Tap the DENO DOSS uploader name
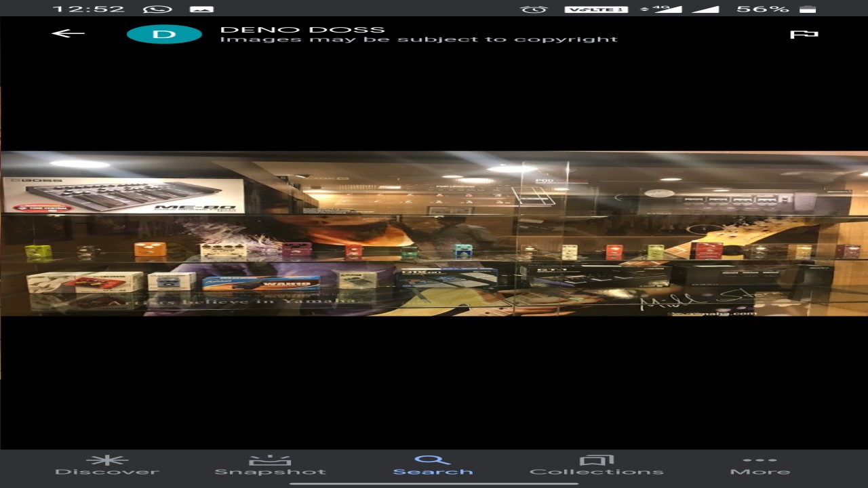 [x=302, y=29]
